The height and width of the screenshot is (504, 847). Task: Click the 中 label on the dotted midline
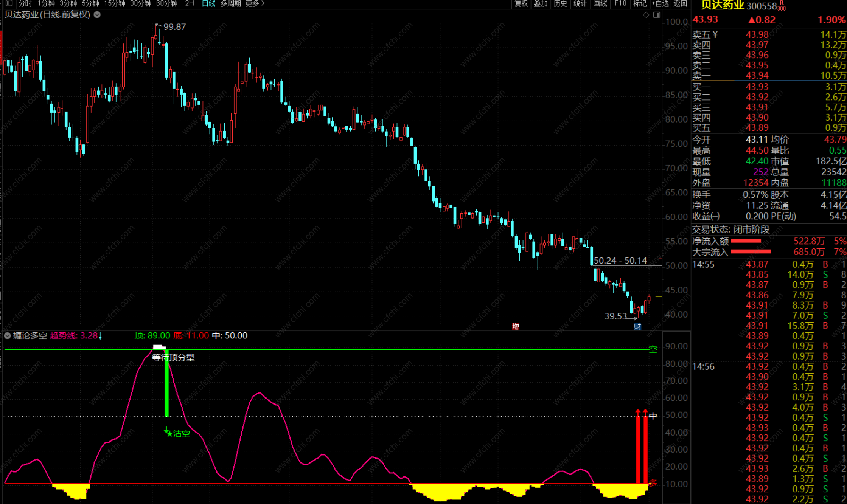(x=653, y=416)
